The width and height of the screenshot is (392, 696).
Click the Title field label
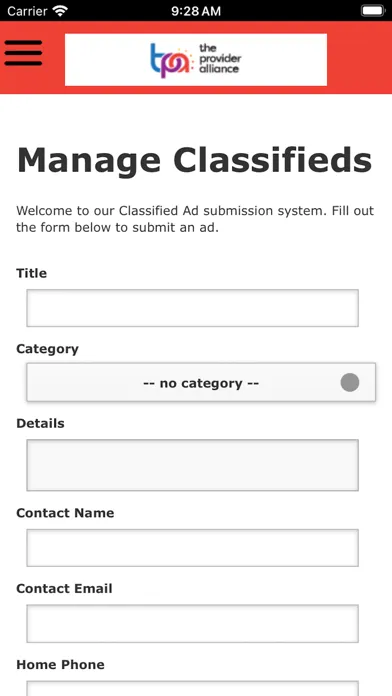32,273
